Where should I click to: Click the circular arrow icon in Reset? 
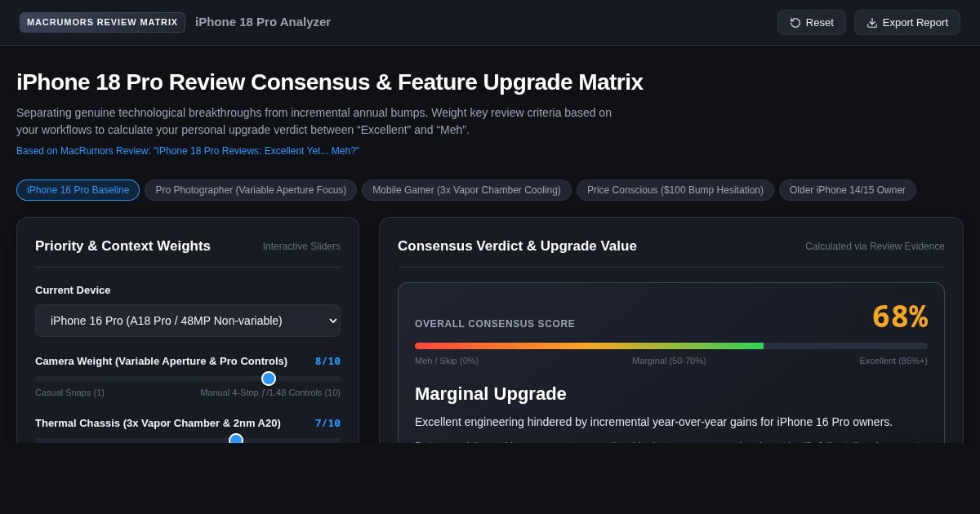tap(795, 23)
